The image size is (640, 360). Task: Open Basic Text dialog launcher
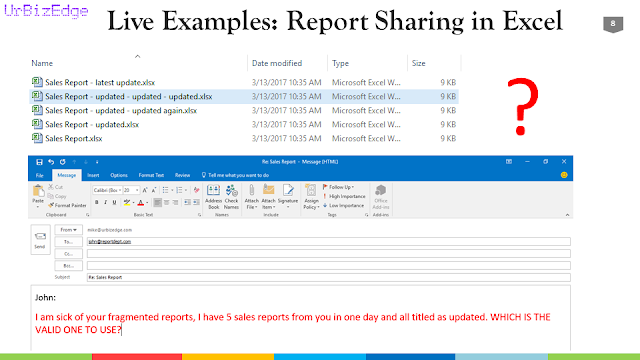(x=200, y=215)
